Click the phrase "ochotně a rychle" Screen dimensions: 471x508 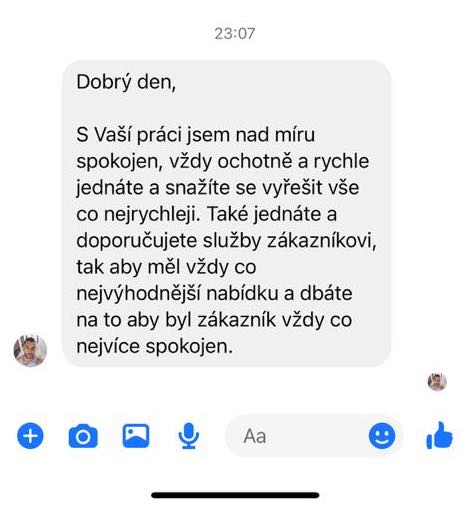[293, 161]
